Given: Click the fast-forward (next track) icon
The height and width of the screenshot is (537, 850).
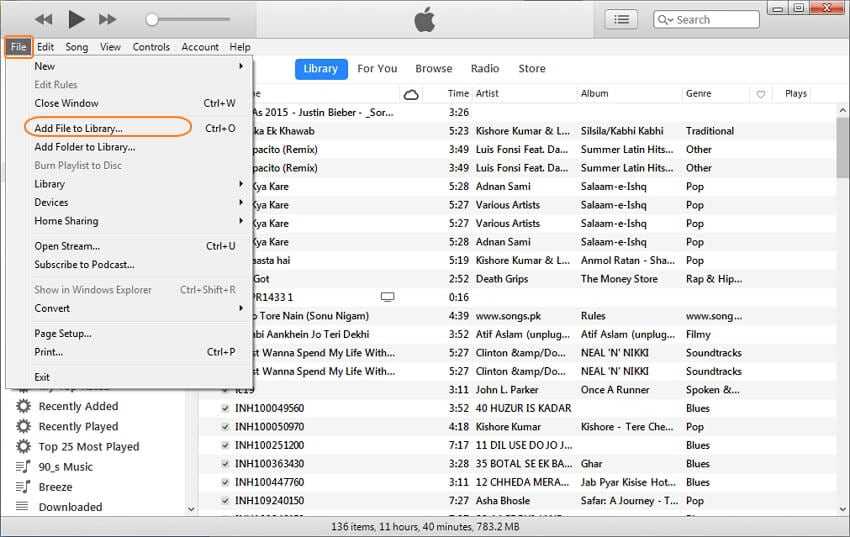Looking at the screenshot, I should coord(107,19).
